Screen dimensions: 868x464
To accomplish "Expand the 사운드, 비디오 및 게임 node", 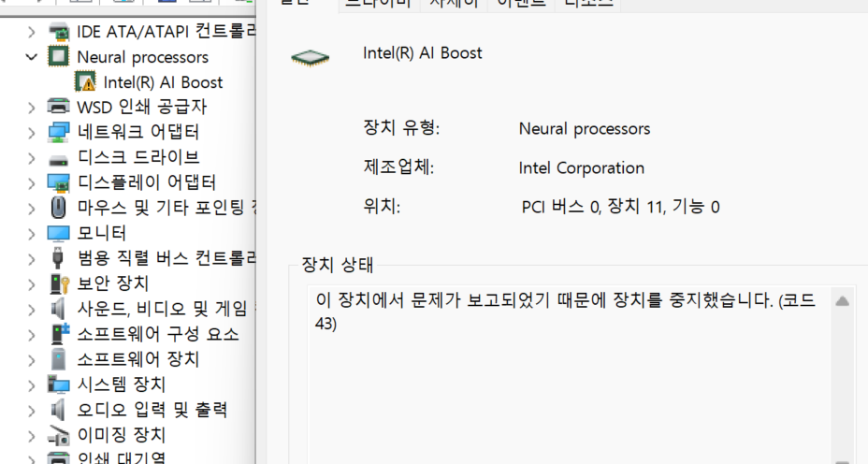I will pyautogui.click(x=32, y=310).
